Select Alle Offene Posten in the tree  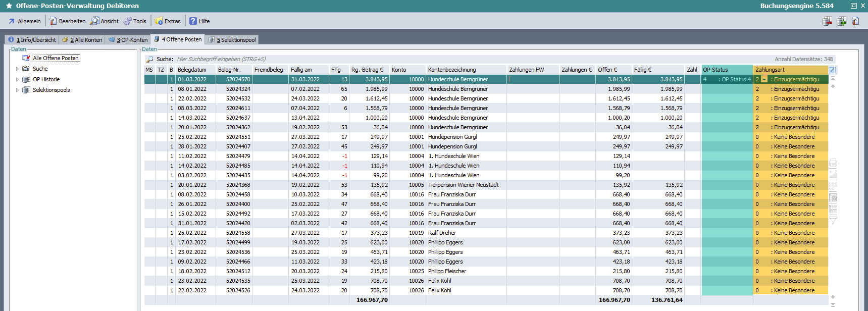(56, 58)
